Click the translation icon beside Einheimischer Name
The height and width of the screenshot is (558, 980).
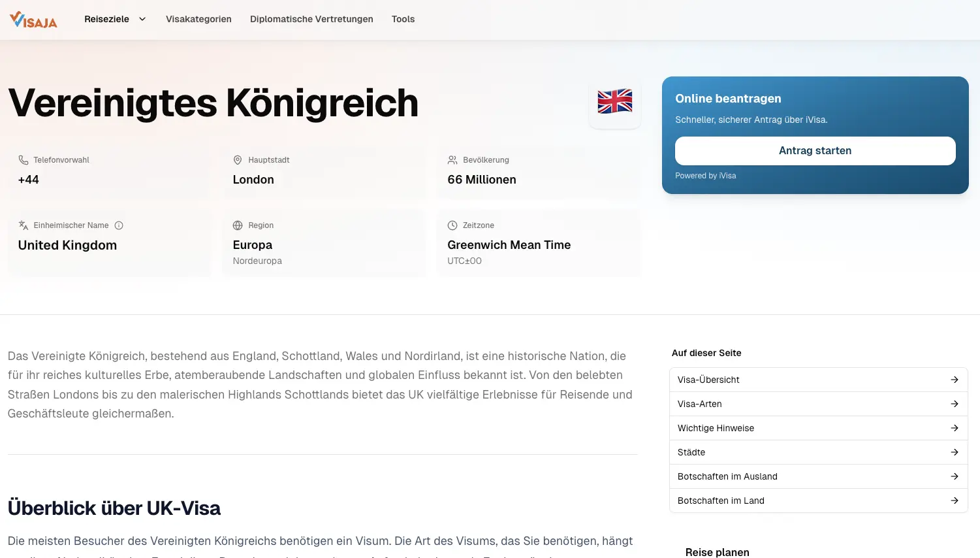24,225
